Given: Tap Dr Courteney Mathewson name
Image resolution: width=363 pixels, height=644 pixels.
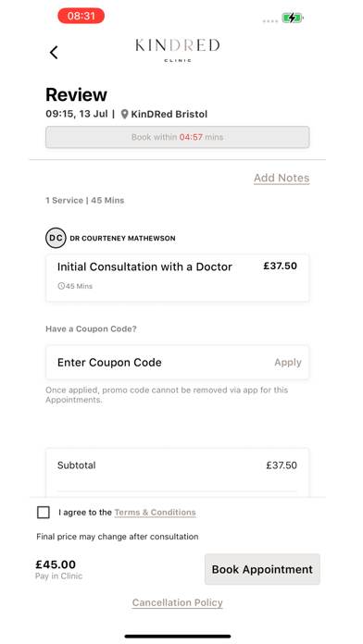Looking at the screenshot, I should [122, 238].
